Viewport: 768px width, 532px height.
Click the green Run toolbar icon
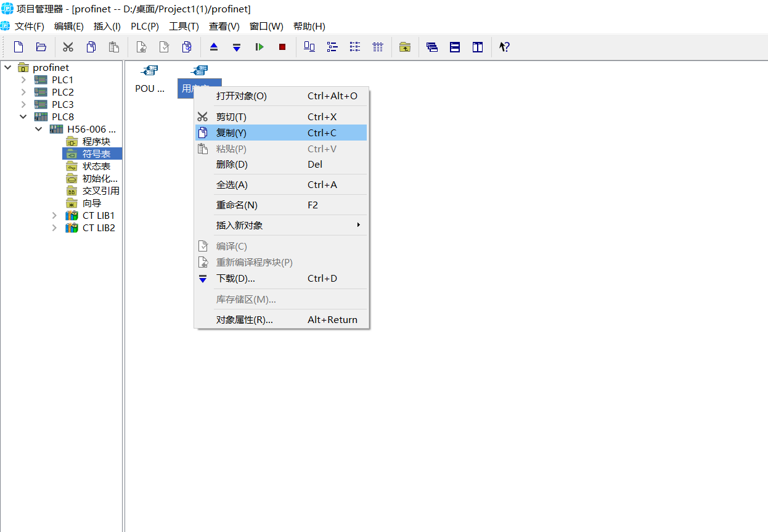(259, 47)
